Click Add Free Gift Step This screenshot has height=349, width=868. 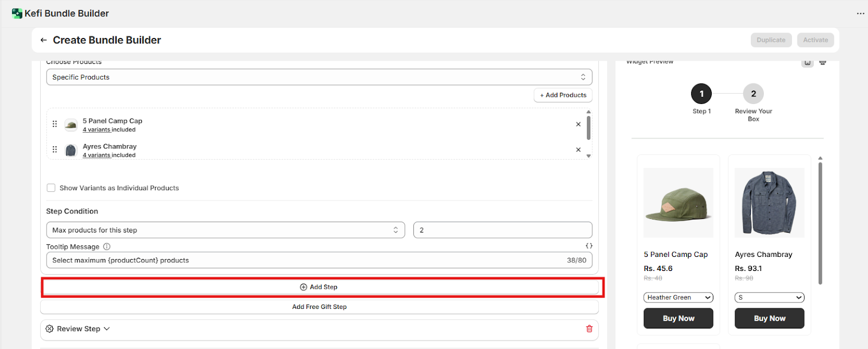[319, 307]
